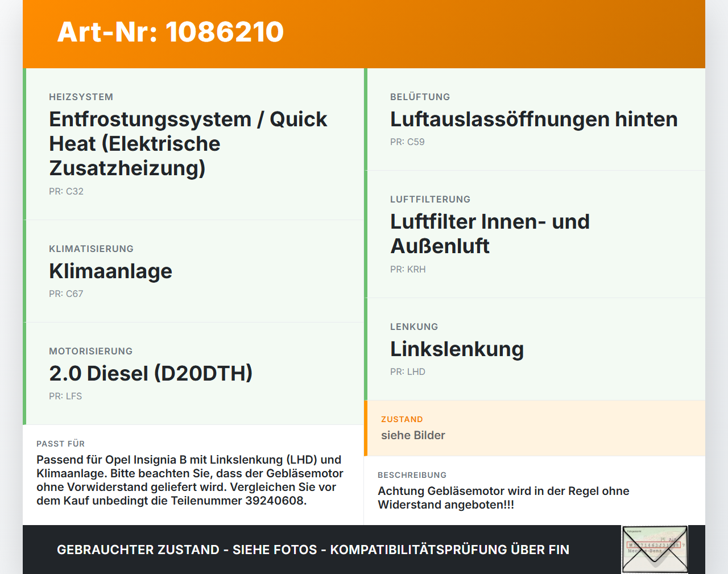Select the orange 'ZUSTAND' label

[402, 420]
